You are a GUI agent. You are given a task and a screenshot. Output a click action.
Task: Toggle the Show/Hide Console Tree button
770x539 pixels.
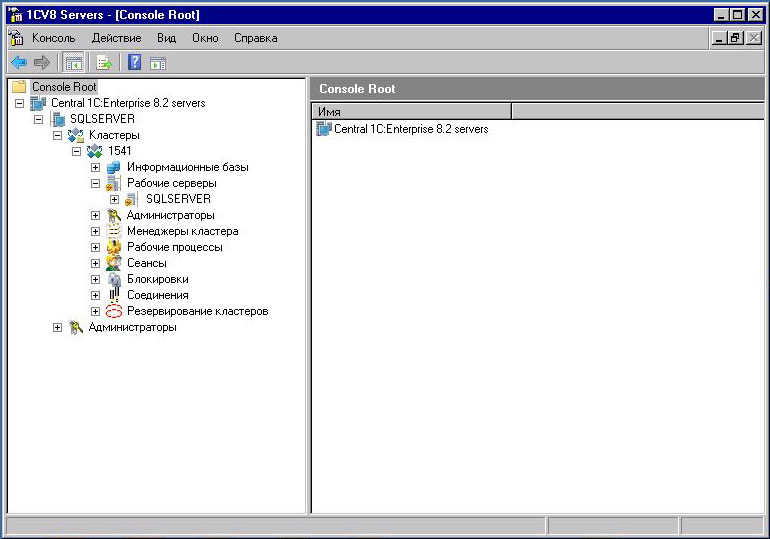(73, 62)
